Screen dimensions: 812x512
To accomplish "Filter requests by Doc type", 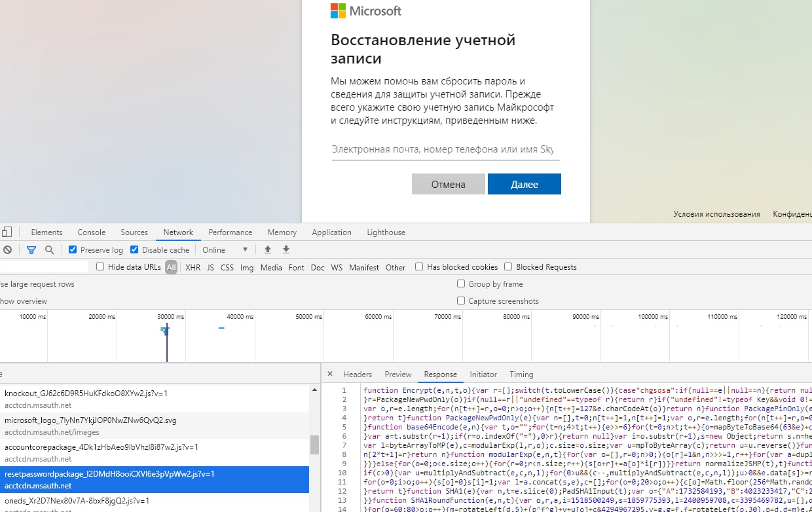I will pos(318,267).
